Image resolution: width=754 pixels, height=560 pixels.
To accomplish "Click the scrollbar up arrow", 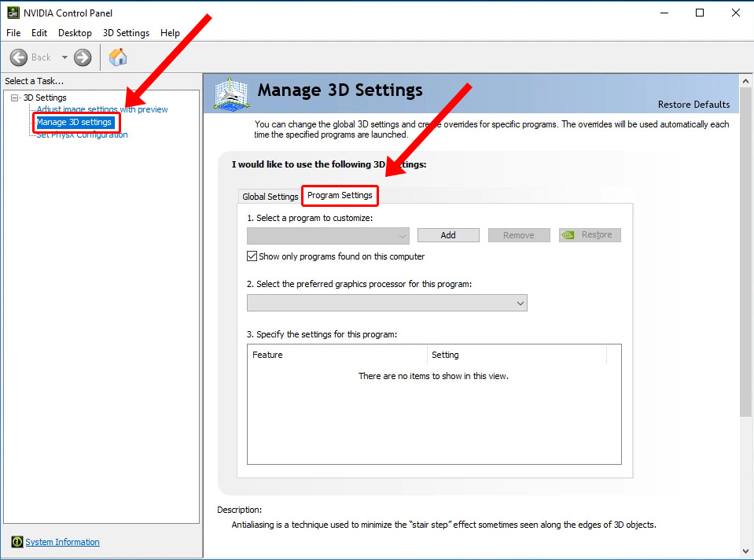I will tap(746, 81).
